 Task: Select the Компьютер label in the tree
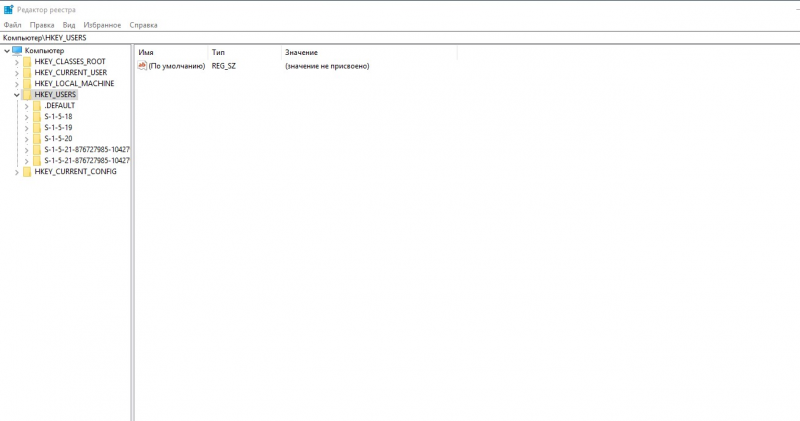pyautogui.click(x=44, y=51)
